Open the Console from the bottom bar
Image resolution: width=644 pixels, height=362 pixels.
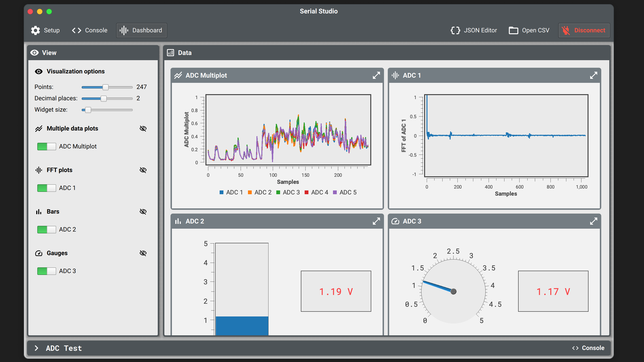coord(588,348)
